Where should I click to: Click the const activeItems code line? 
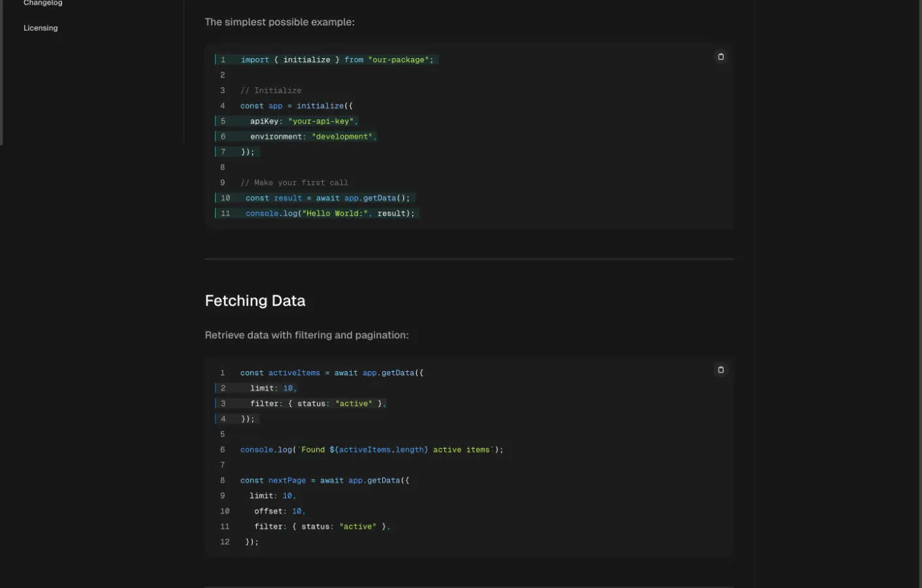(x=332, y=373)
